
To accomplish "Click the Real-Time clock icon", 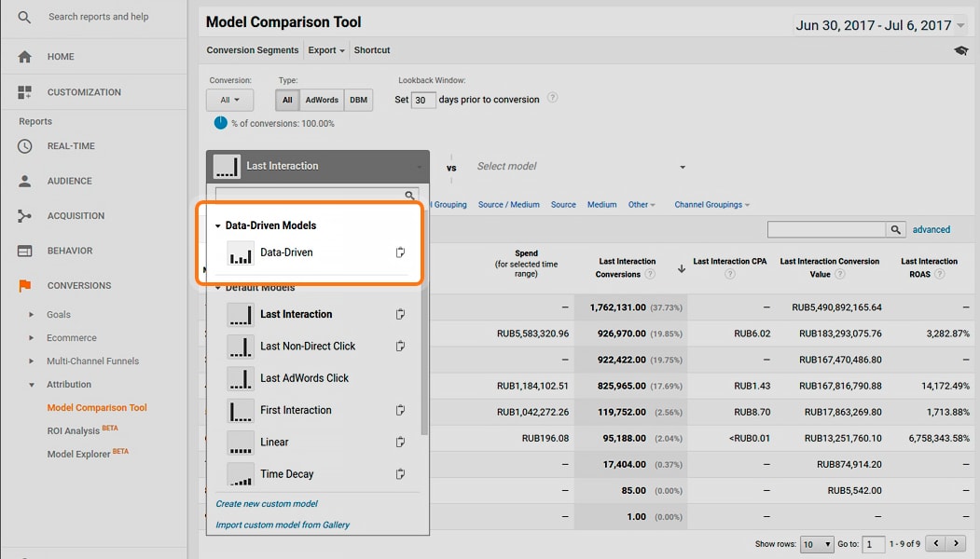I will pos(25,146).
